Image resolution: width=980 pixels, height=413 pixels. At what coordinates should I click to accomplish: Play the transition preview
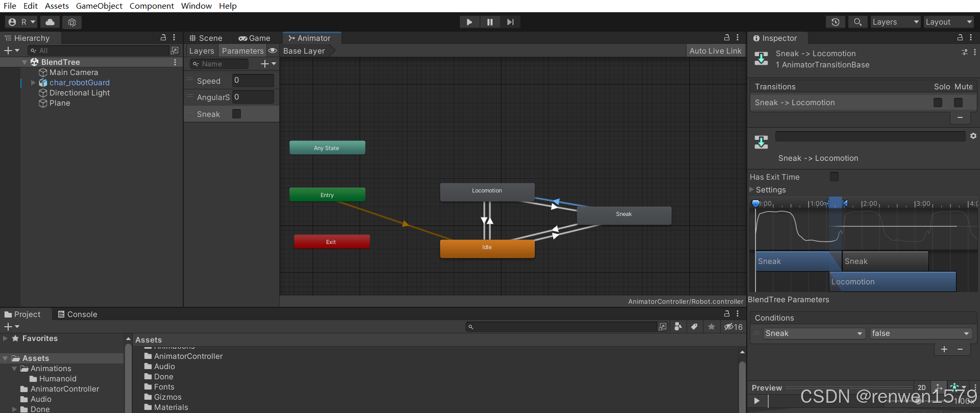(757, 401)
